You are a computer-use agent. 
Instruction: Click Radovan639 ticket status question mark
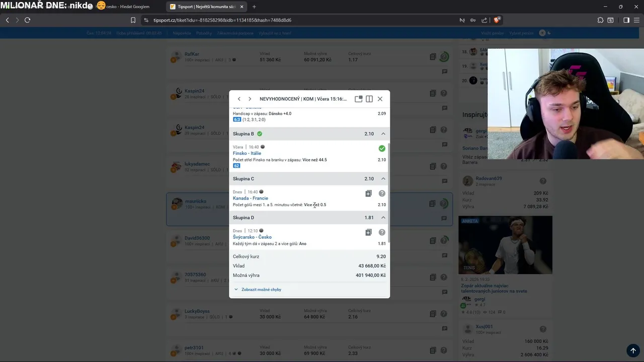point(543,181)
